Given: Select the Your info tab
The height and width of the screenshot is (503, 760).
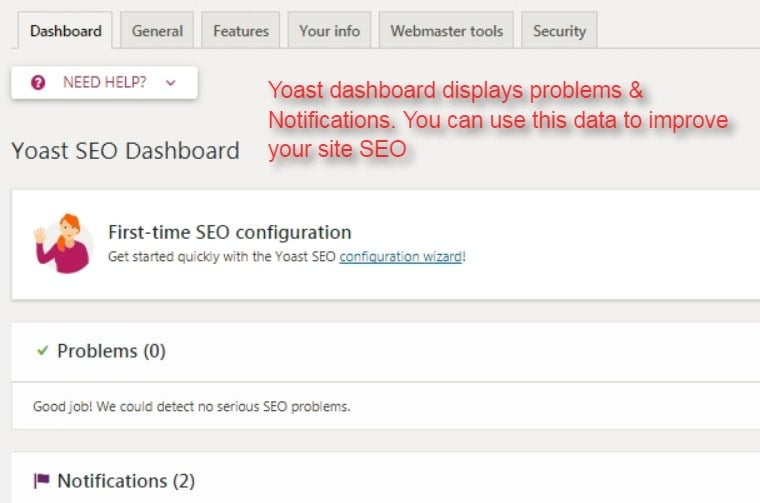Looking at the screenshot, I should click(x=330, y=31).
